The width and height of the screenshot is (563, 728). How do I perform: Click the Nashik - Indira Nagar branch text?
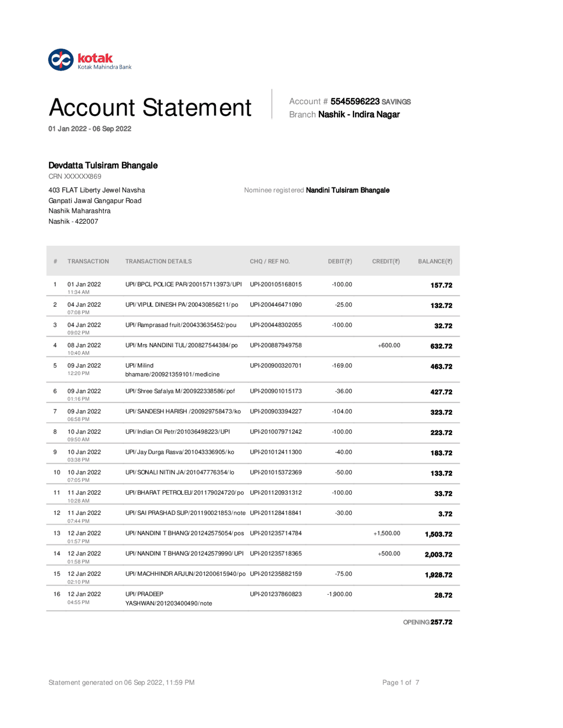(x=359, y=114)
